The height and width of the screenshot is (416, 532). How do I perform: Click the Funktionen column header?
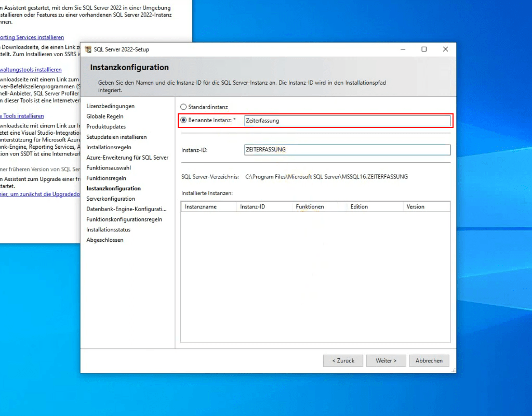coord(319,207)
